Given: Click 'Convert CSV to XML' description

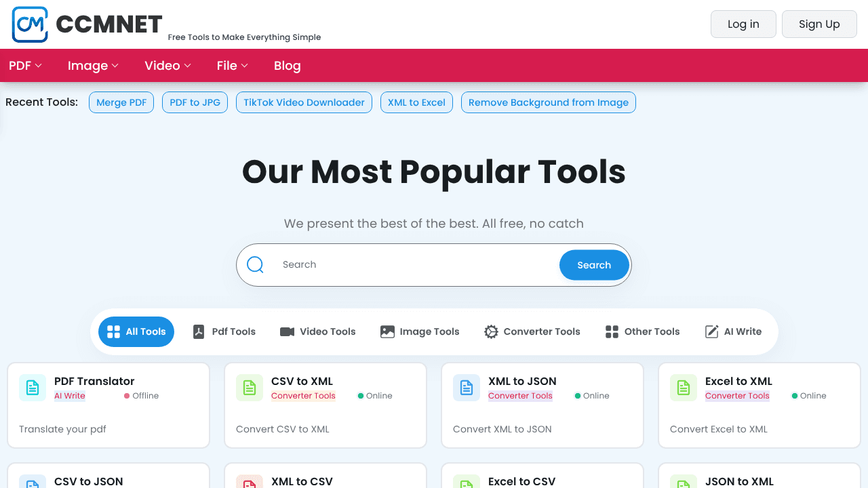Looking at the screenshot, I should click(283, 429).
